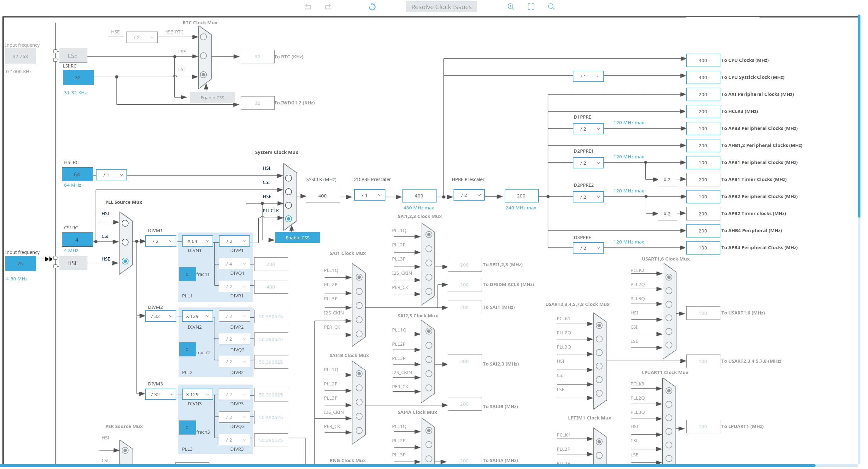Click the redo arrow icon
This screenshot has width=868, height=469.
pyautogui.click(x=328, y=7)
